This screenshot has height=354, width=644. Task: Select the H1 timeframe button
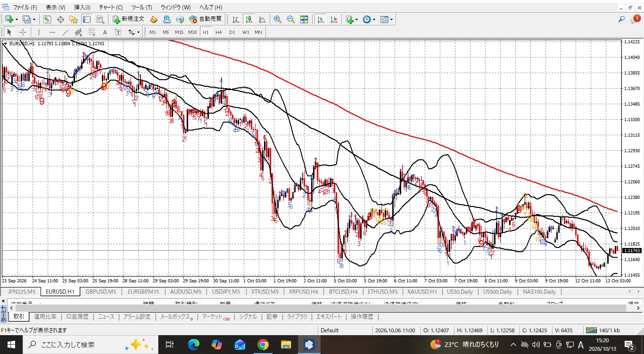point(206,32)
